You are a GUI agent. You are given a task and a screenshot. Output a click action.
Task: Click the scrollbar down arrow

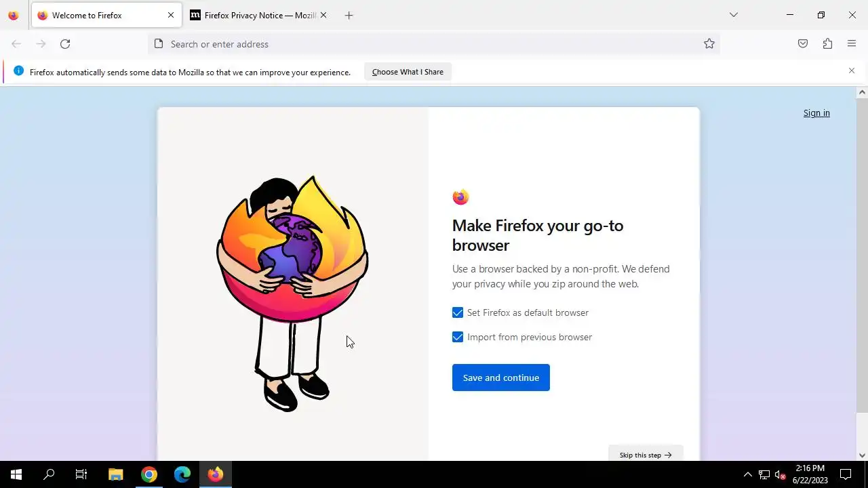pos(862,455)
